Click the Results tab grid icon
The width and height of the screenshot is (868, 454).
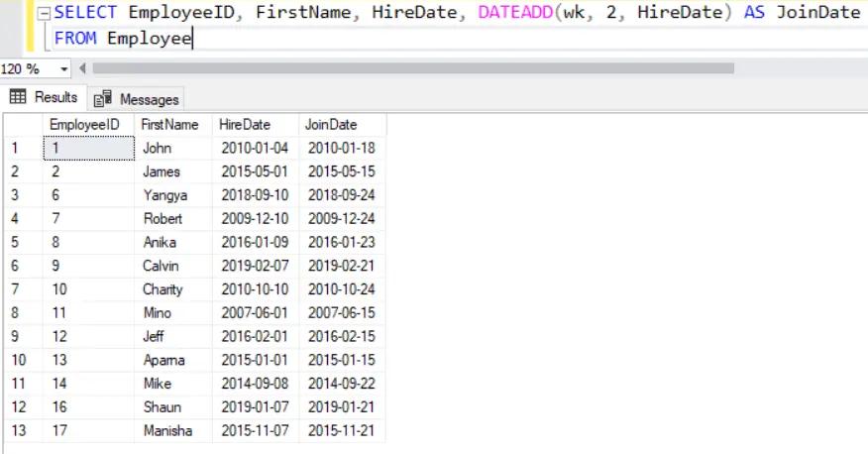(x=18, y=97)
